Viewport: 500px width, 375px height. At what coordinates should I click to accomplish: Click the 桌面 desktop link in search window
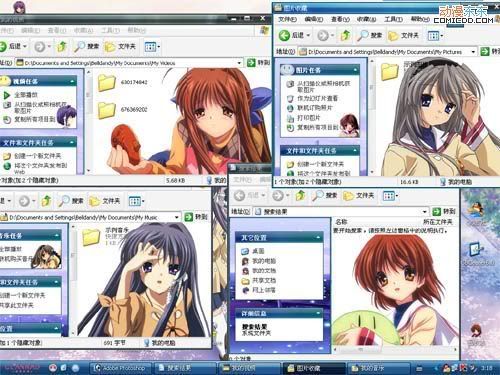pyautogui.click(x=258, y=251)
